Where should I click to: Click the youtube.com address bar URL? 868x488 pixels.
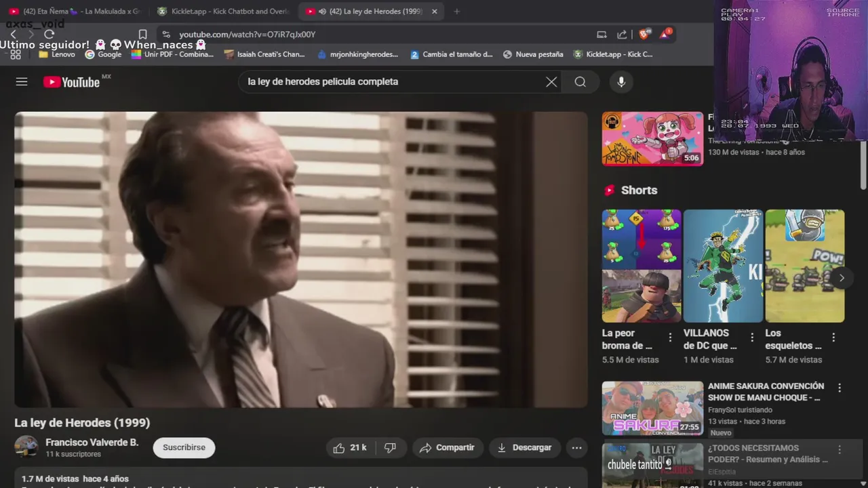[x=248, y=35]
